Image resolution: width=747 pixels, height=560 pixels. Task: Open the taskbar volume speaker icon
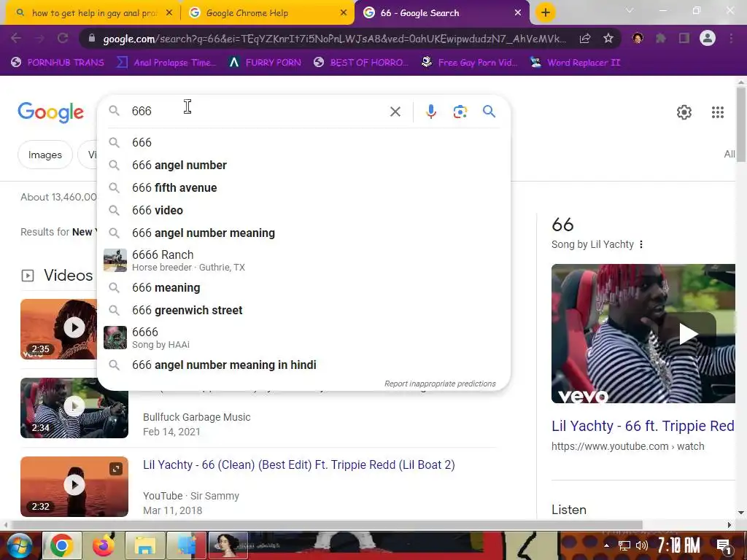pos(642,545)
